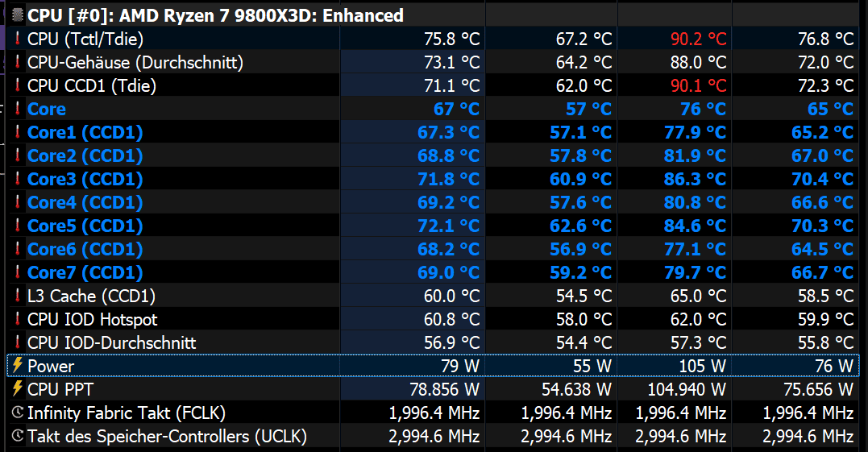This screenshot has width=868, height=452.
Task: Select the Core1 (CCD1) label
Action: (x=85, y=132)
